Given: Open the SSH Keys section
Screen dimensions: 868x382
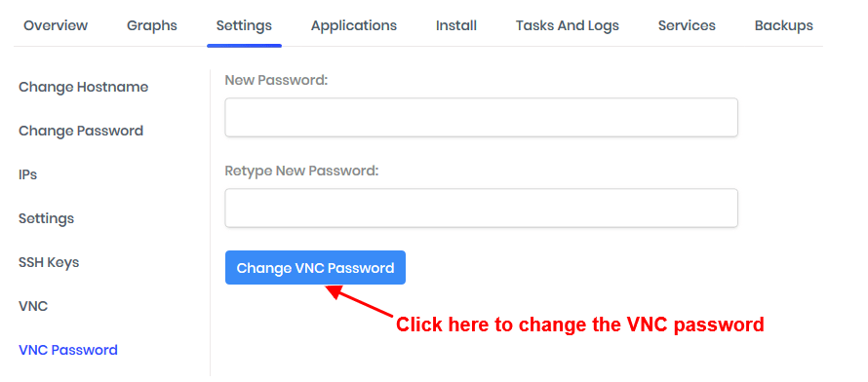Looking at the screenshot, I should point(49,262).
